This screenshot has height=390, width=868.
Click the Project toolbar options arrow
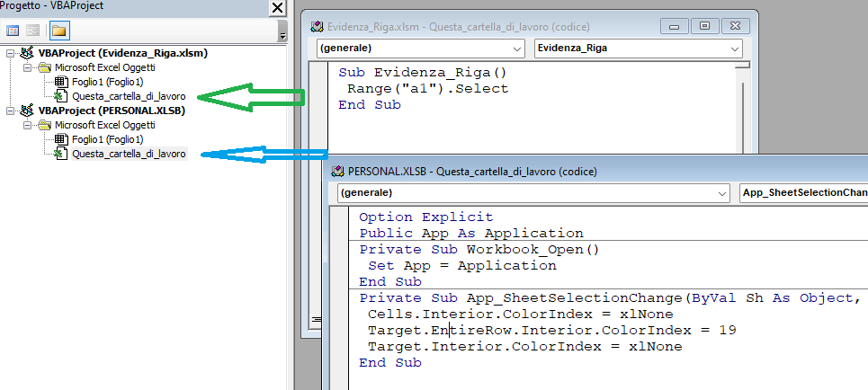[282, 35]
